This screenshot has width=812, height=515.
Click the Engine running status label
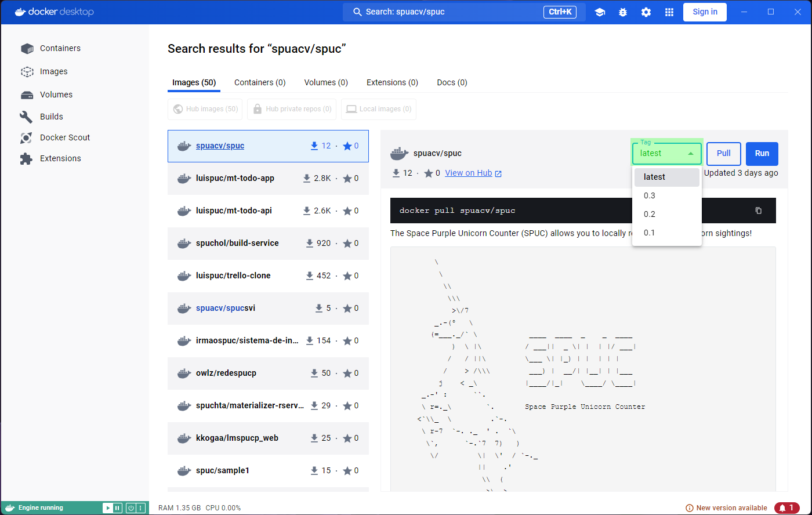pos(41,508)
